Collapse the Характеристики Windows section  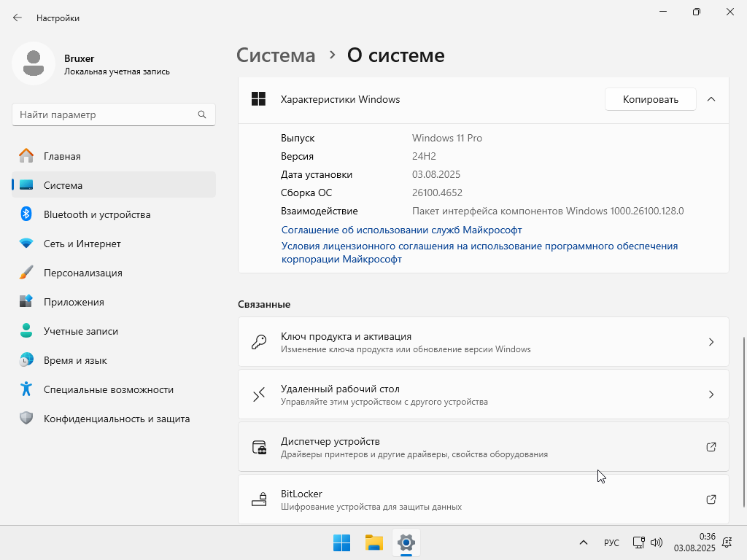pyautogui.click(x=711, y=99)
